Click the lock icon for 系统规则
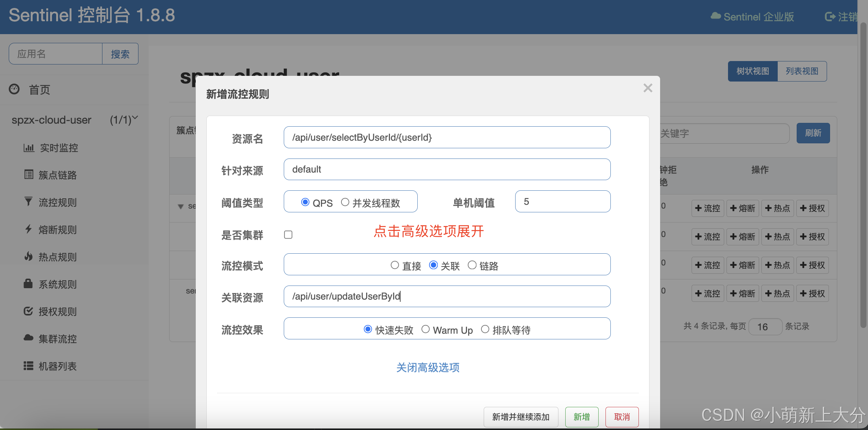 click(28, 284)
